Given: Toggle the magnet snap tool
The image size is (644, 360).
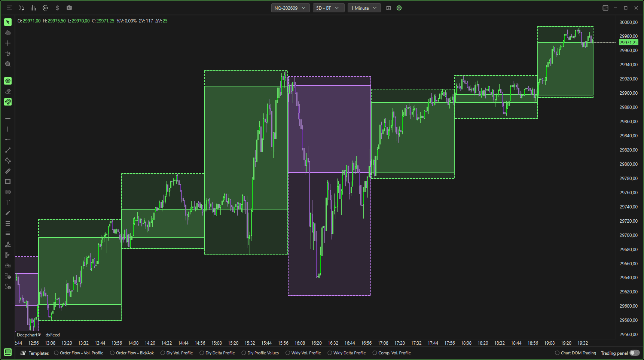Looking at the screenshot, I should coord(8,102).
